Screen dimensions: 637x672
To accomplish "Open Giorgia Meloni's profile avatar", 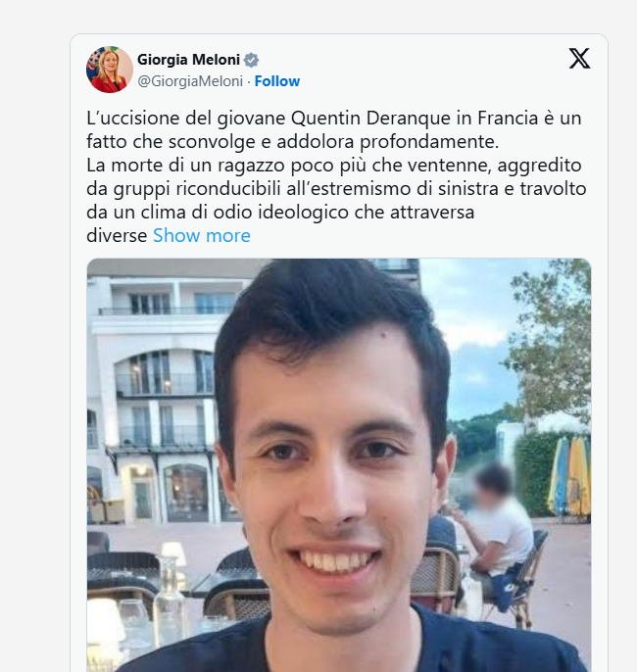I will pyautogui.click(x=110, y=70).
